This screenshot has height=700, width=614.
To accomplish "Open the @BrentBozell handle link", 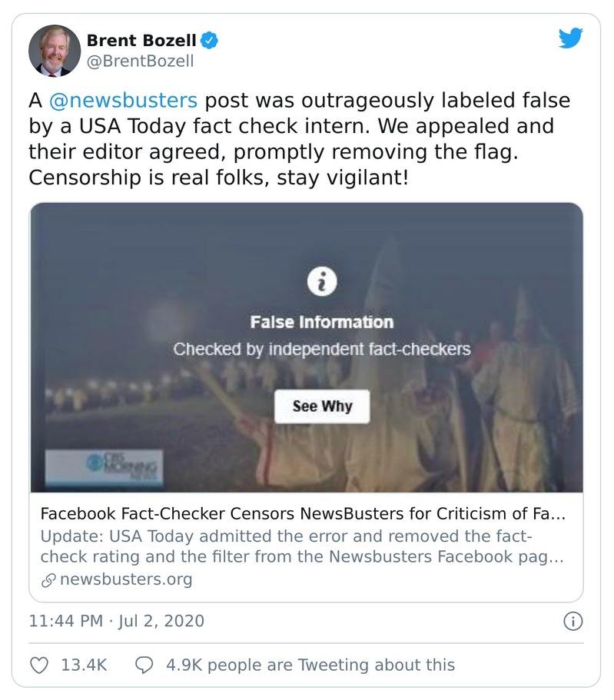I will pyautogui.click(x=139, y=61).
